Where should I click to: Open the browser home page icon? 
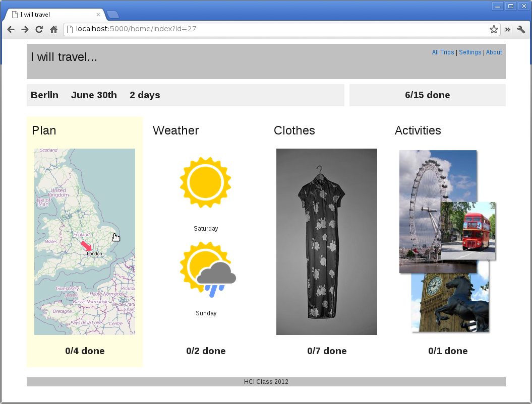coord(53,29)
